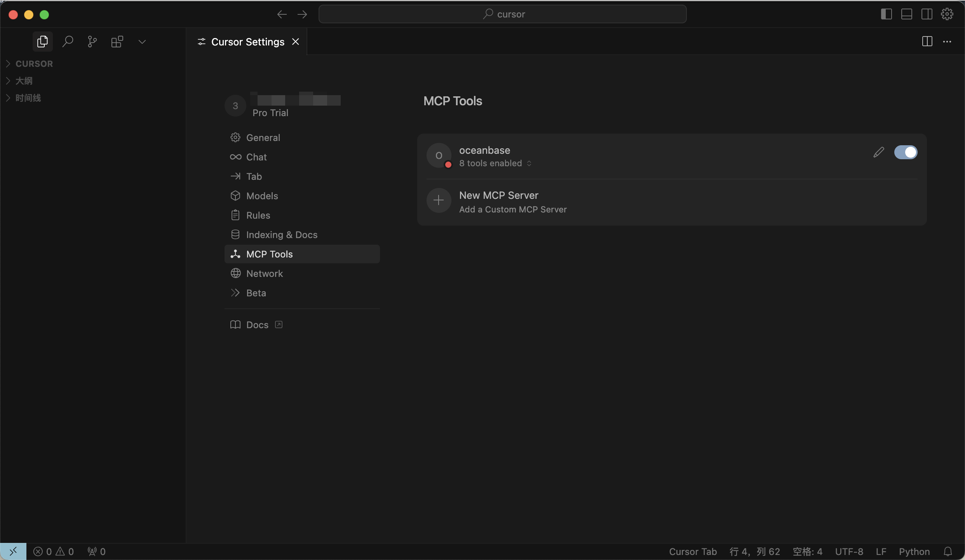This screenshot has width=965, height=560.
Task: Expand the 8 tools enabled list
Action: point(495,163)
